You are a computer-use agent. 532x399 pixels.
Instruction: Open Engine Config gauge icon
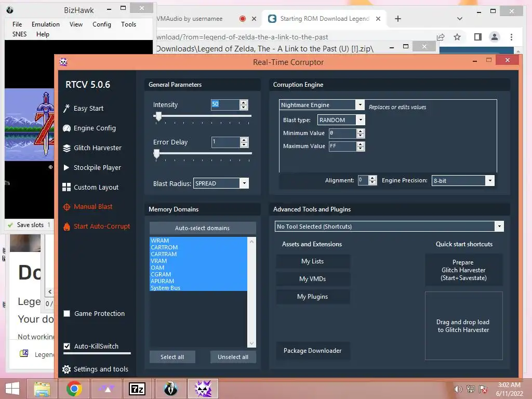(x=66, y=128)
